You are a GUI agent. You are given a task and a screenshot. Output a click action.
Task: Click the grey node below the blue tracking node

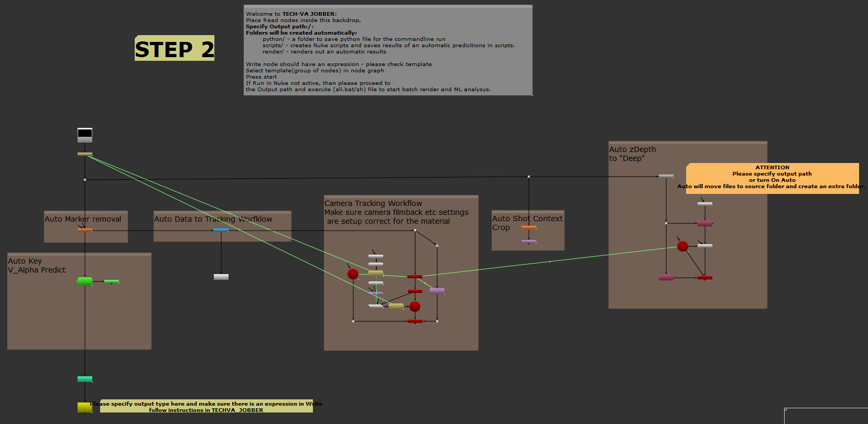click(x=221, y=277)
